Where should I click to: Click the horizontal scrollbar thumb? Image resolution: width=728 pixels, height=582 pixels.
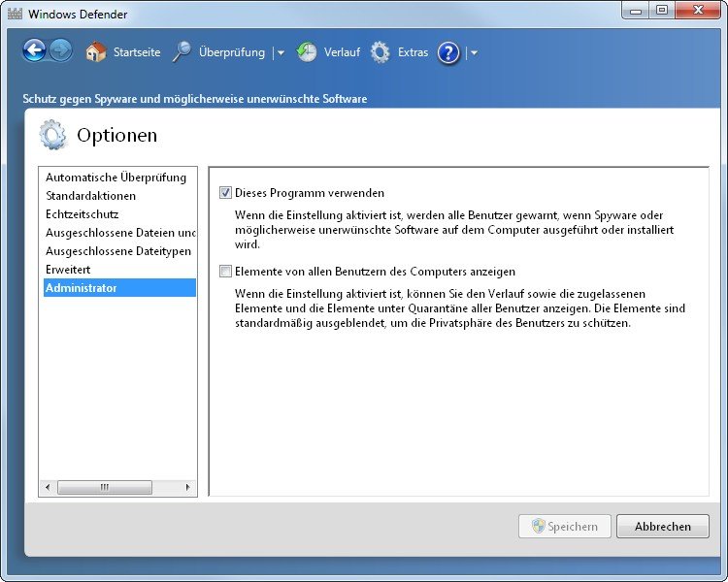105,487
